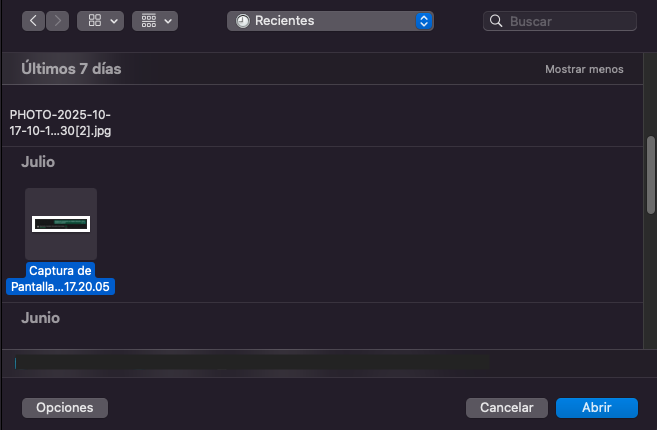
Task: Select the Captura de Pantalla thumbnail
Action: click(x=61, y=224)
